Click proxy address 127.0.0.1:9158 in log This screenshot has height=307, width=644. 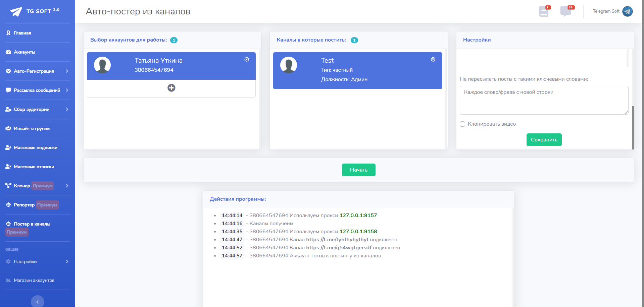click(x=358, y=232)
